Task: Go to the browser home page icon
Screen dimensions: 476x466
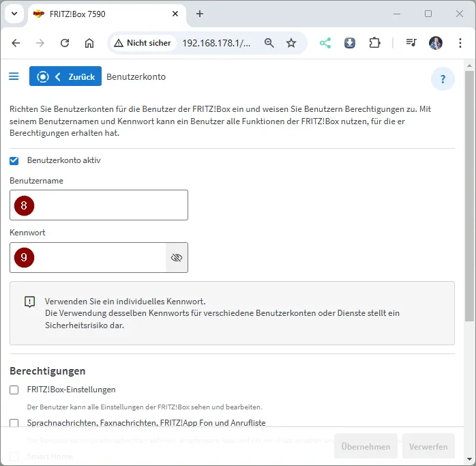Action: pyautogui.click(x=89, y=43)
